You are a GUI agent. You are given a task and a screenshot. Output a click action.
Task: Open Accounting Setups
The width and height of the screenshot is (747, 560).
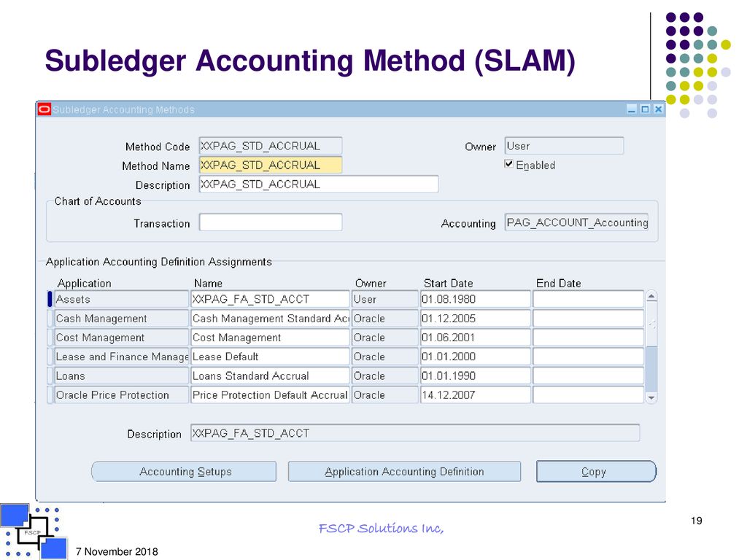184,472
